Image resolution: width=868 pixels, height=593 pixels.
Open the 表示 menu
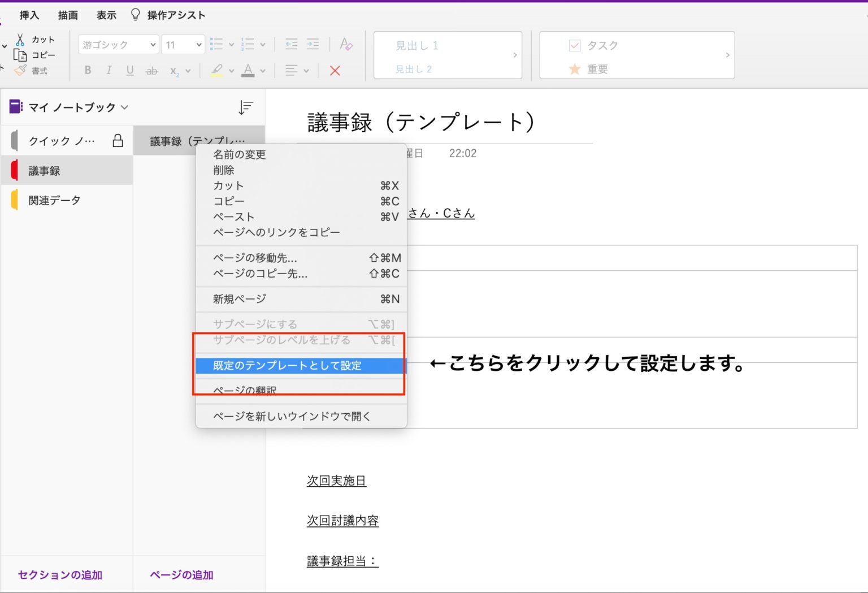(106, 15)
